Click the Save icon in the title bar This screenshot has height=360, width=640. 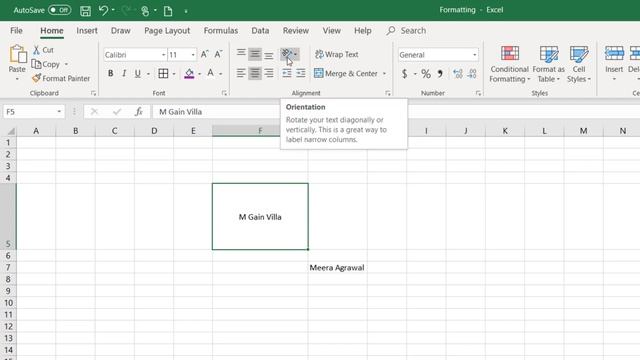tap(85, 11)
